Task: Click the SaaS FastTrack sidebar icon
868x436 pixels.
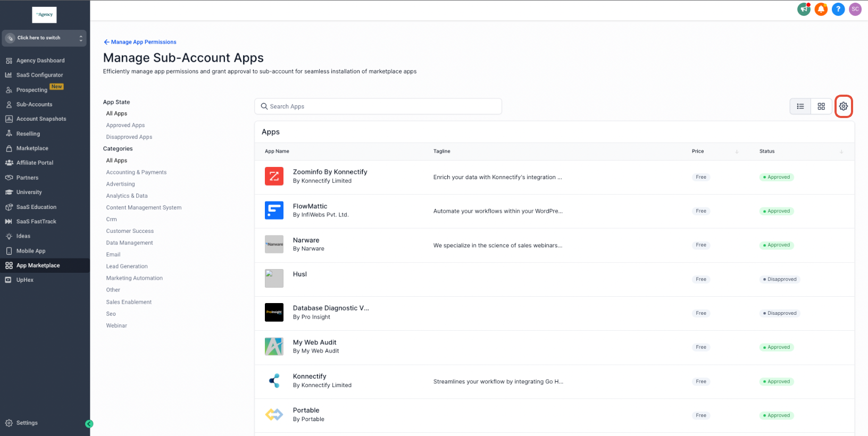Action: click(x=9, y=222)
